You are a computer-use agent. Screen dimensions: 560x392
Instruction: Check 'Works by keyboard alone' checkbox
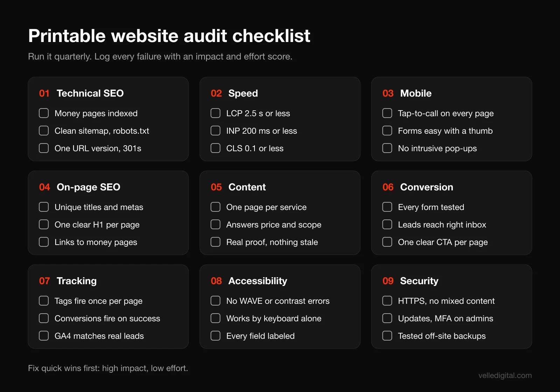(216, 318)
